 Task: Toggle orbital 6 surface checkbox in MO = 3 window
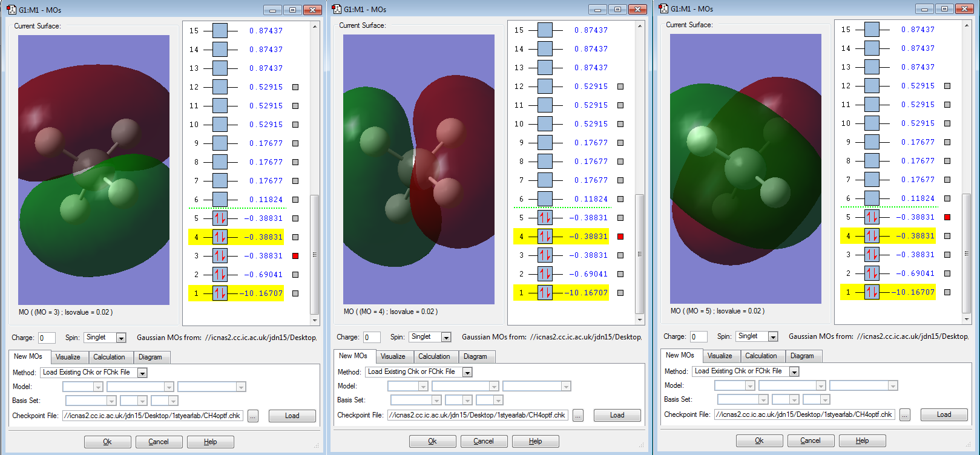pos(295,200)
